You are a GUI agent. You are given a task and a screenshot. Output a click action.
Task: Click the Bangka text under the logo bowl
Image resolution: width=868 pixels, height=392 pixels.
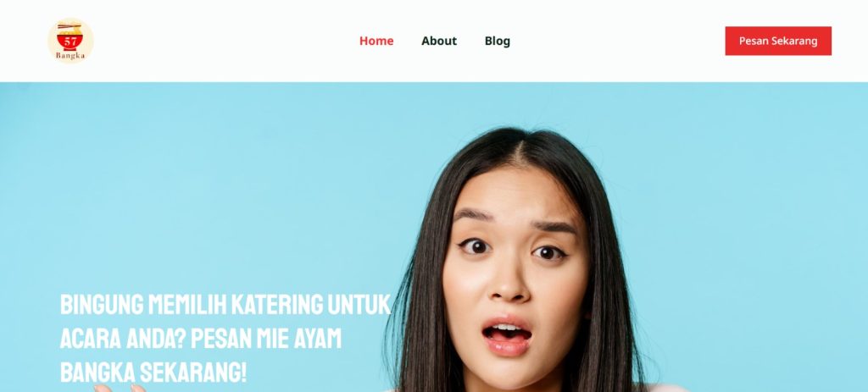pos(70,56)
